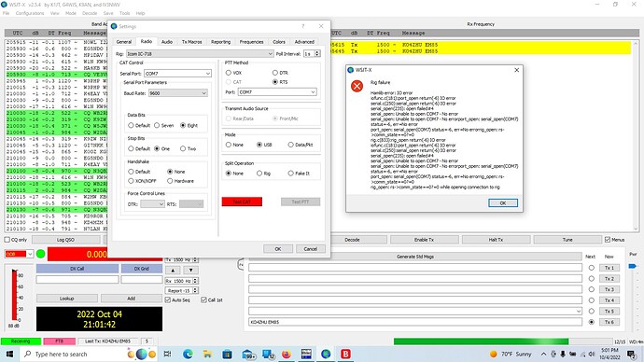Open Microsoft Store taskbar icon
Image resolution: width=644 pixels, height=362 pixels.
227,354
